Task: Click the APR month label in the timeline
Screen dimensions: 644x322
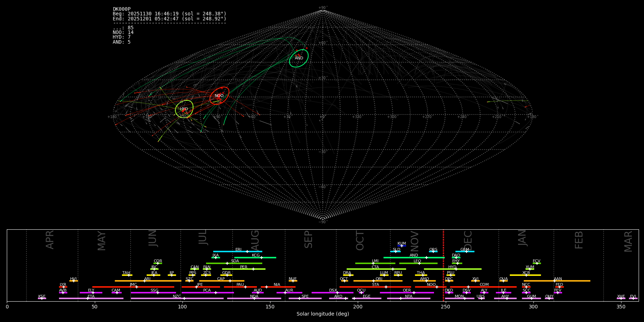Action: pos(50,240)
